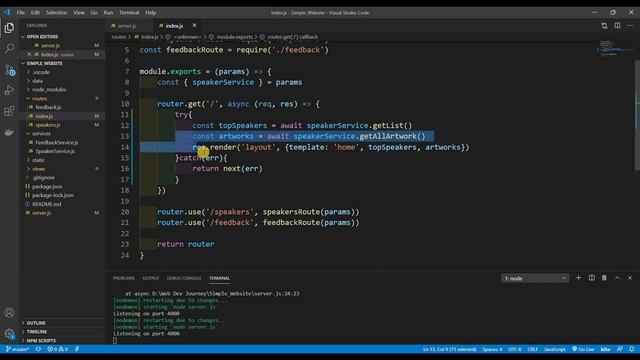Change language mode JavaScript in status bar
Screen dimensions: 640x360
pyautogui.click(x=554, y=349)
